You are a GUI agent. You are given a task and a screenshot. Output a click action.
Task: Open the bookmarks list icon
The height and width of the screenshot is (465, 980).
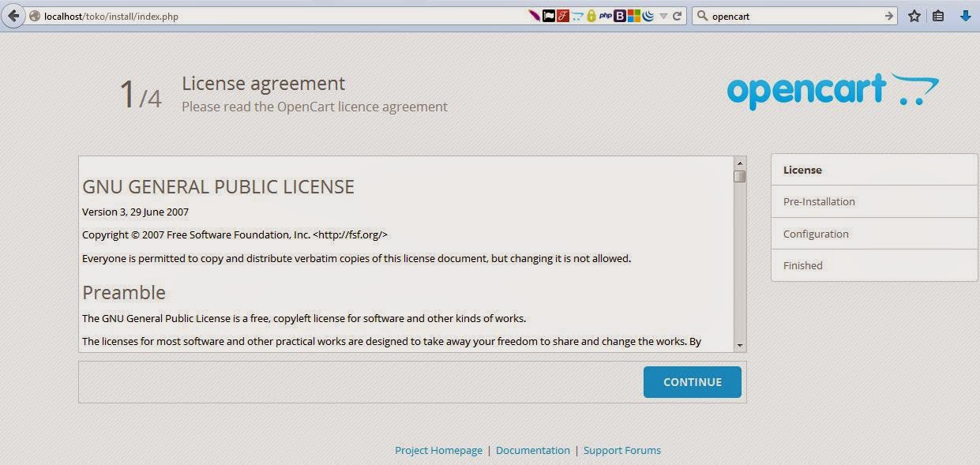coord(938,16)
